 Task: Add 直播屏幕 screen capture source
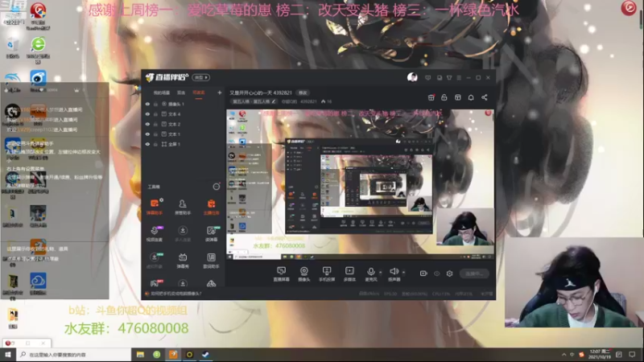pyautogui.click(x=281, y=274)
